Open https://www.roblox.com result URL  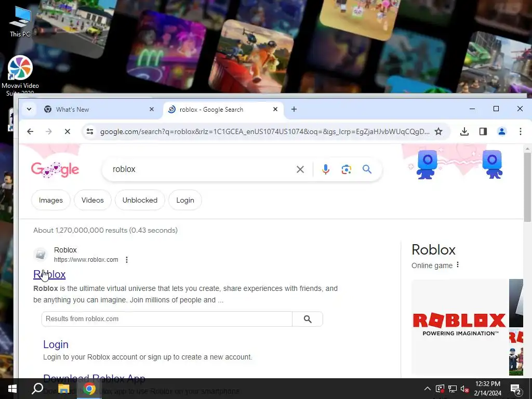86,260
